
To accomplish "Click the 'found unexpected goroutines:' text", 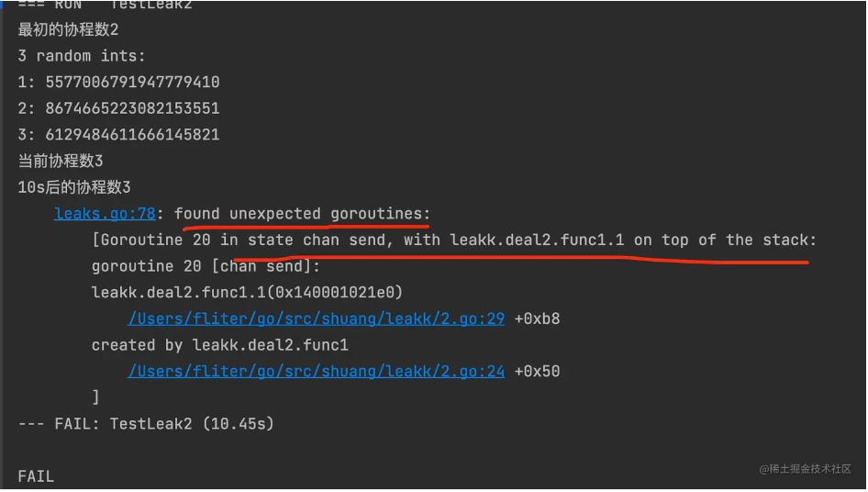I will (x=302, y=214).
